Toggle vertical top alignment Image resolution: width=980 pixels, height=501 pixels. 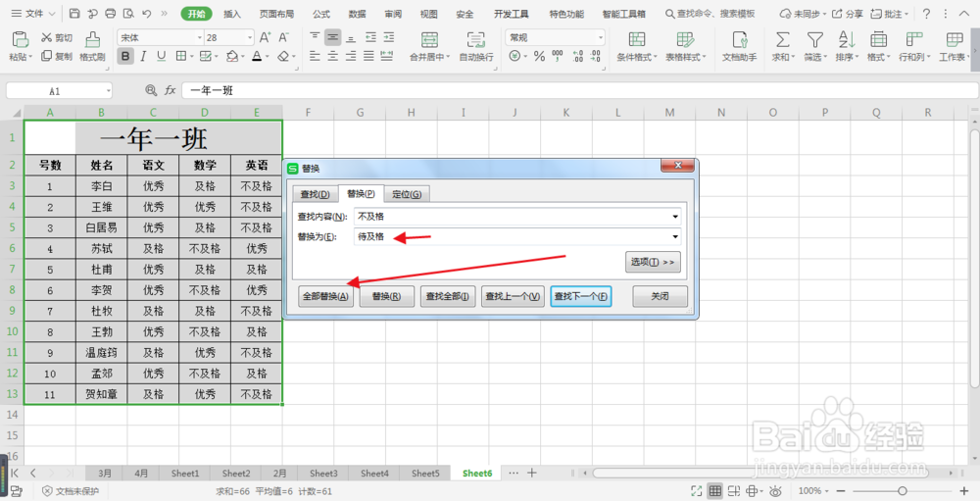[x=315, y=37]
